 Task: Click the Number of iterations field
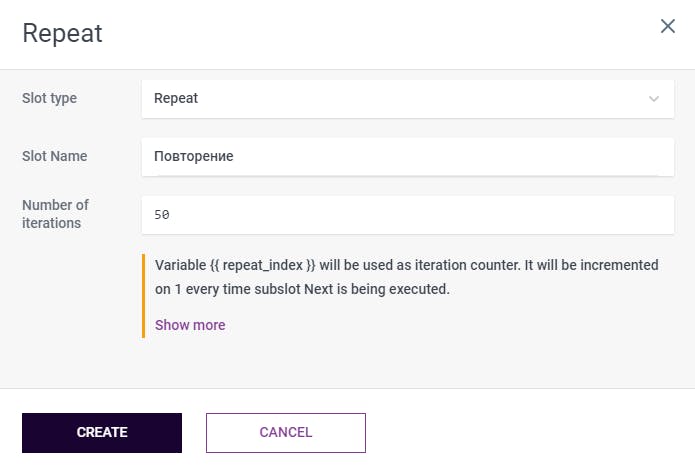click(408, 215)
